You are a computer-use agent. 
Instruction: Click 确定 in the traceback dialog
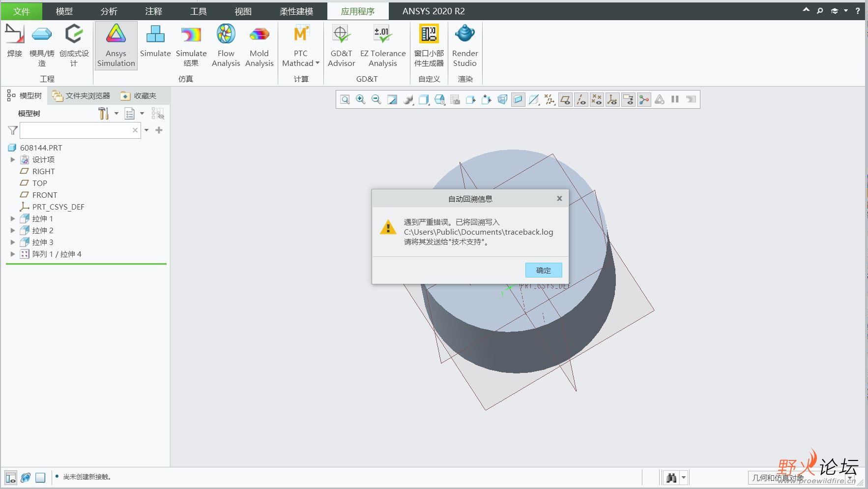click(x=544, y=270)
